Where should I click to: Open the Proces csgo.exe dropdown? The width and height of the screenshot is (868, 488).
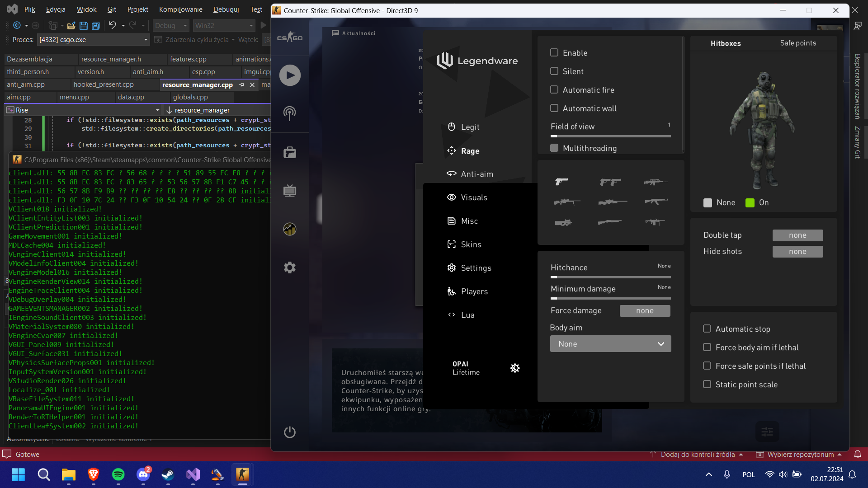146,40
